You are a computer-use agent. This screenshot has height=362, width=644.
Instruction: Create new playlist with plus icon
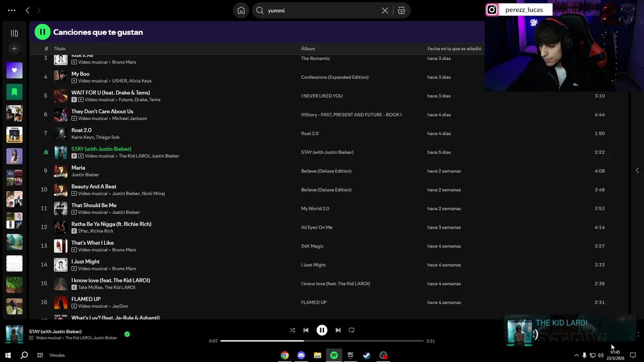click(x=14, y=49)
